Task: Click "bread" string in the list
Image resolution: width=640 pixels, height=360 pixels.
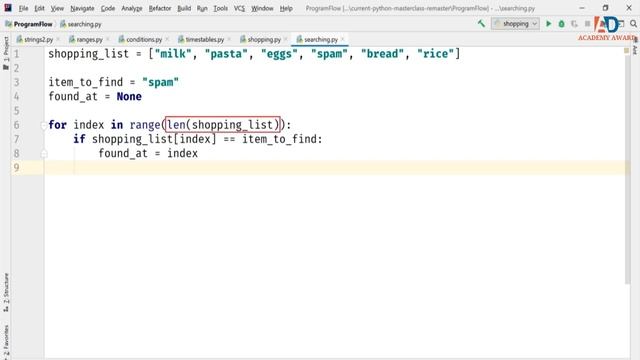Action: click(x=382, y=54)
